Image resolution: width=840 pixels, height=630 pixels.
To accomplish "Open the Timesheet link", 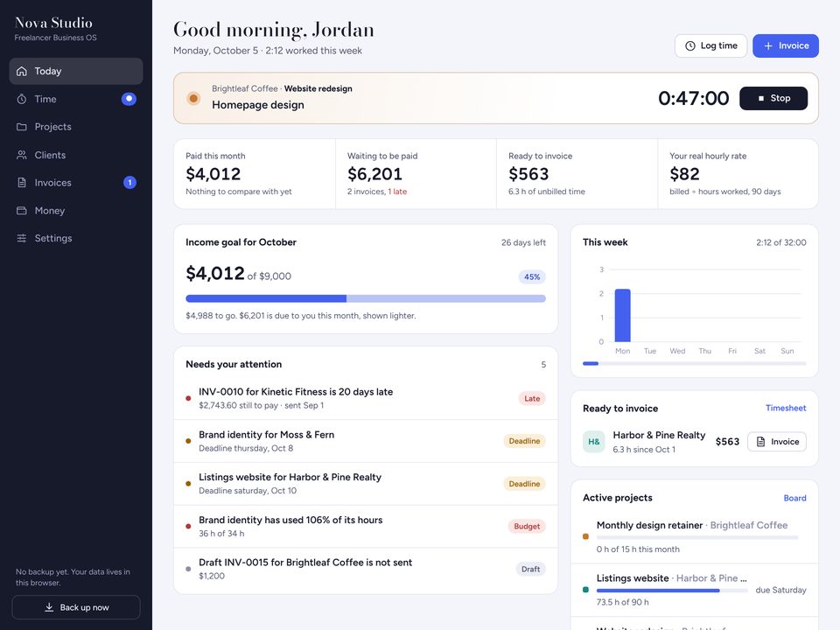I will pyautogui.click(x=786, y=408).
